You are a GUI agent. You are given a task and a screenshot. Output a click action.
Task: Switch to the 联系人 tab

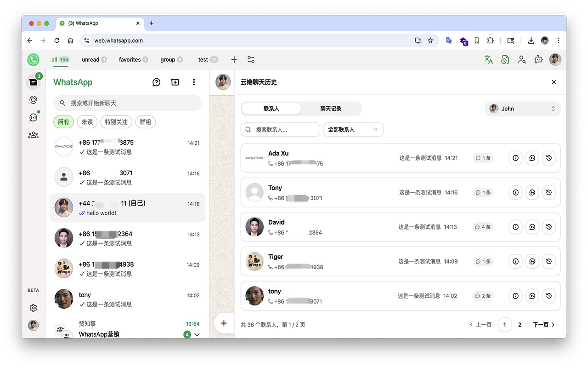pos(271,109)
